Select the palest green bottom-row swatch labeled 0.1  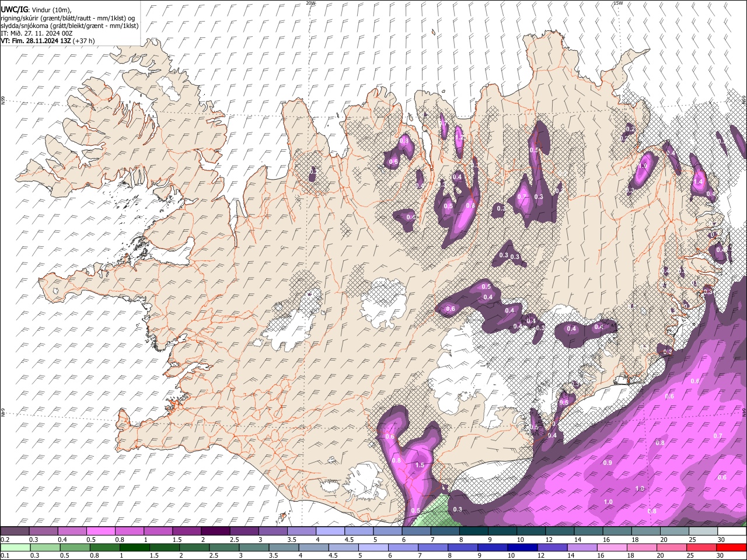pos(15,548)
